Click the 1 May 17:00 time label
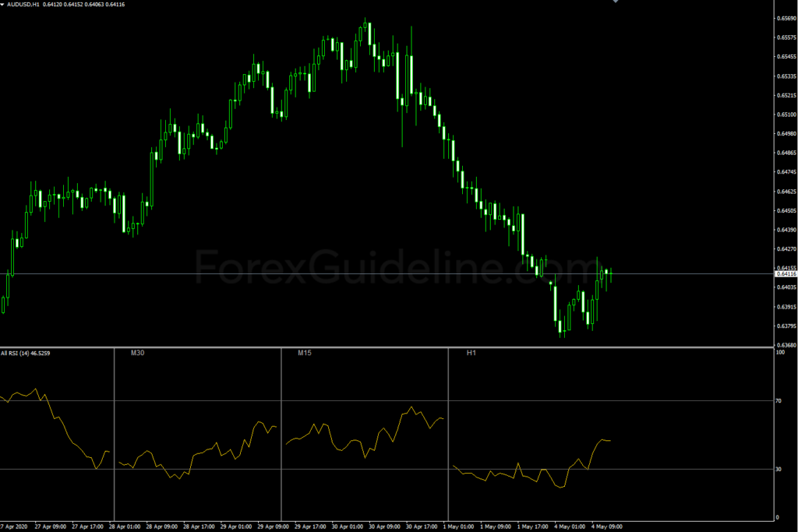 coord(533,527)
